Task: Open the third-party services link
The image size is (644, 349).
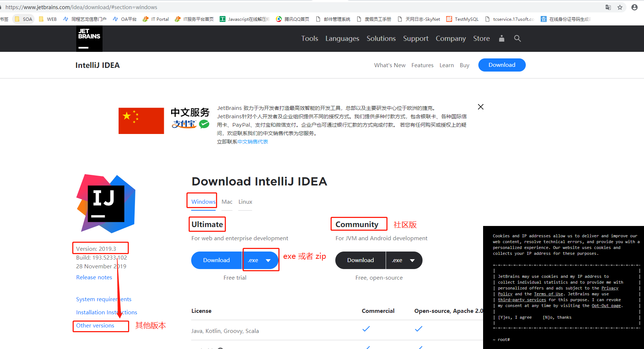Action: coord(522,300)
